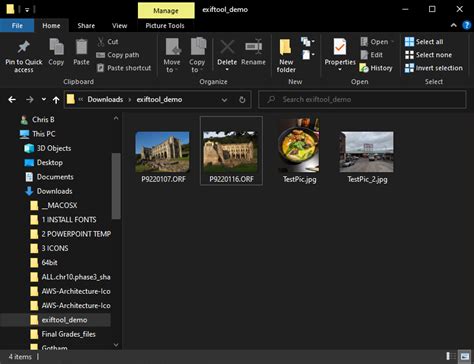The width and height of the screenshot is (474, 364).
Task: Select the P9220116.ORF thumbnail
Action: tap(231, 152)
